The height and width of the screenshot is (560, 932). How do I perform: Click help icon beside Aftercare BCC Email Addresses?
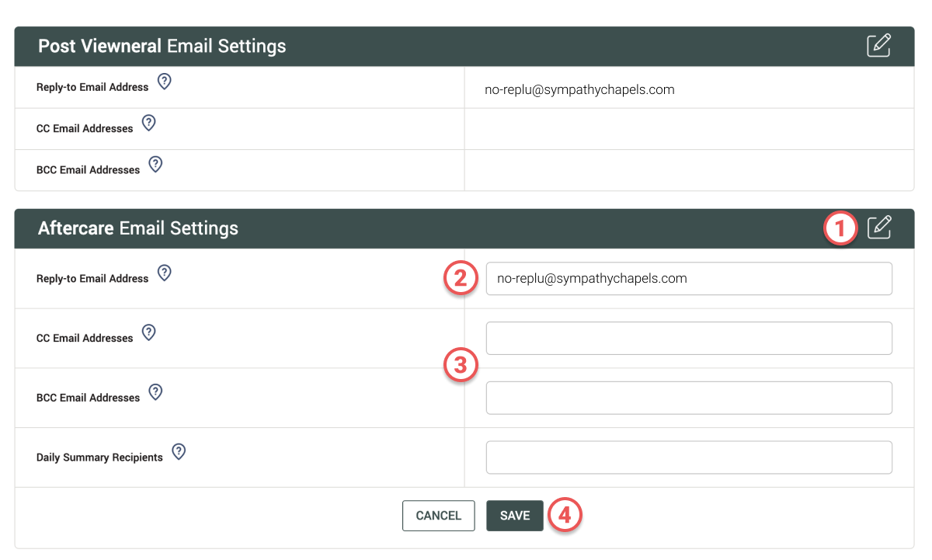click(155, 391)
